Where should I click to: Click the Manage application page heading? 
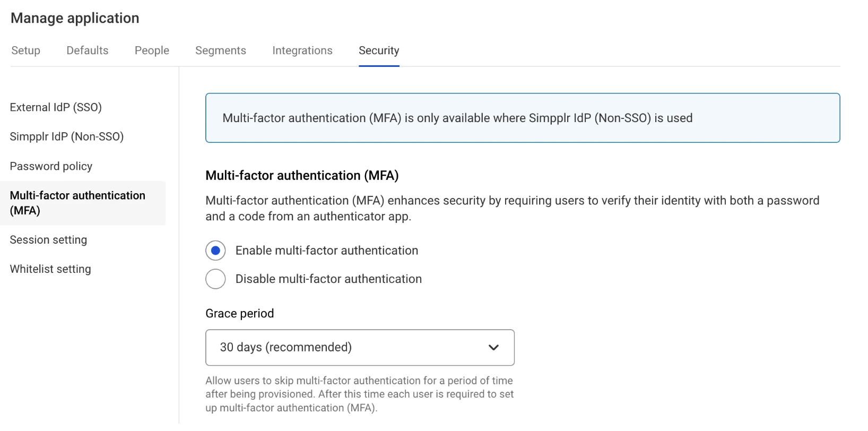click(x=75, y=18)
